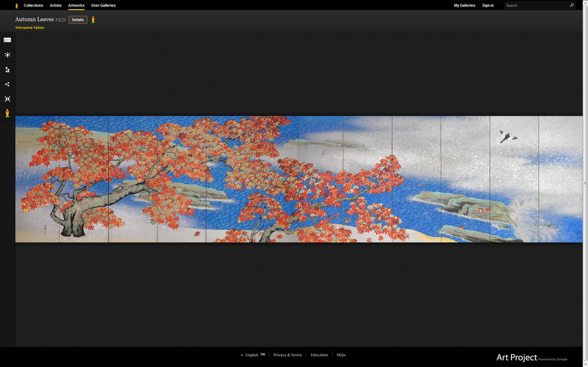This screenshot has height=367, width=588.
Task: Click the Art Project logo
Action: tap(516, 358)
